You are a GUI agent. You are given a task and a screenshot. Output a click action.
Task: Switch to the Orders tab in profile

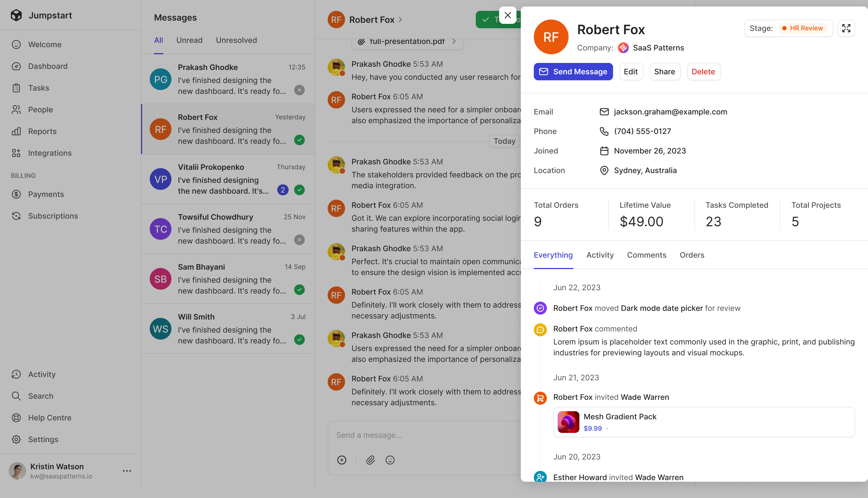click(x=691, y=255)
